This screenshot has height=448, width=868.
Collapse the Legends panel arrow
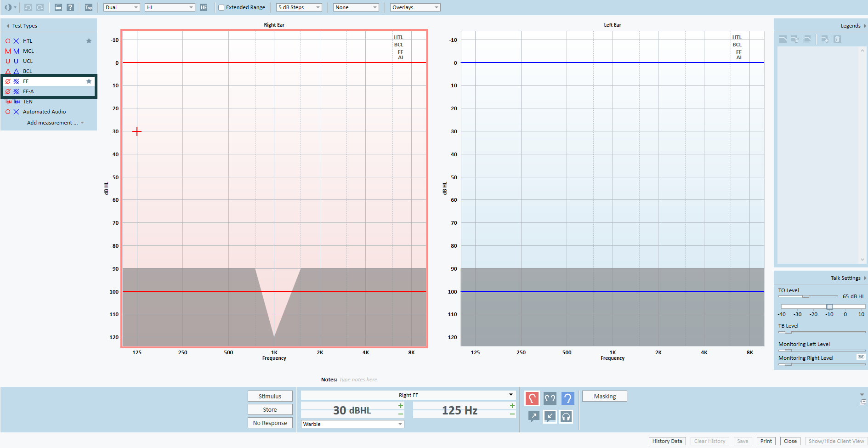865,26
